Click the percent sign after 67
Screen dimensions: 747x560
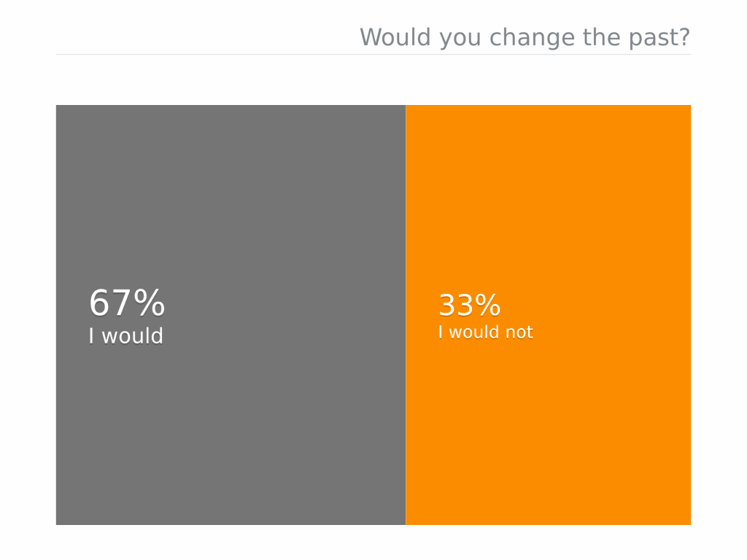149,303
